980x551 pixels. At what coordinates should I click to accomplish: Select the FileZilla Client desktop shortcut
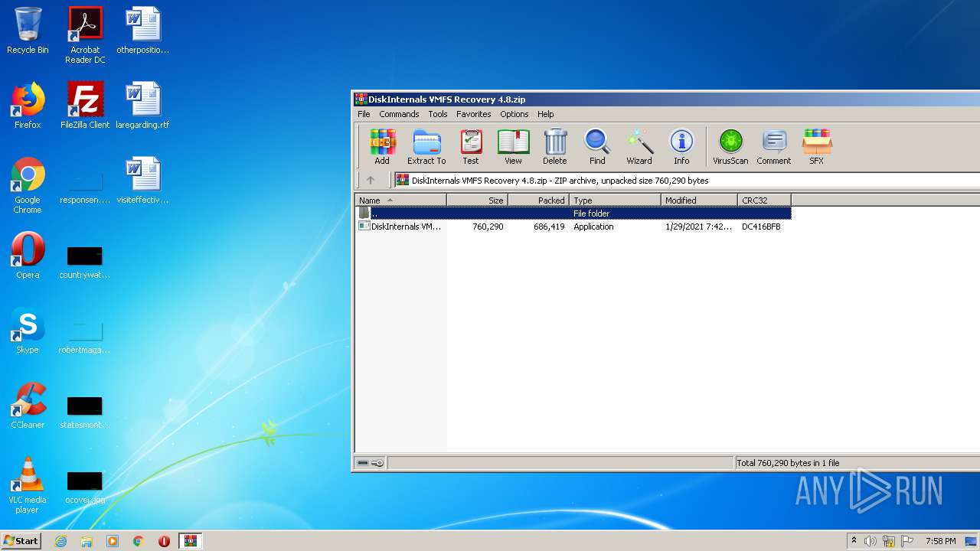pyautogui.click(x=85, y=106)
